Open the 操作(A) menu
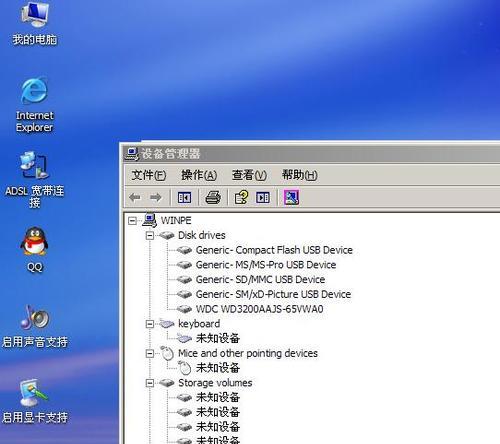The height and width of the screenshot is (444, 500). [199, 175]
